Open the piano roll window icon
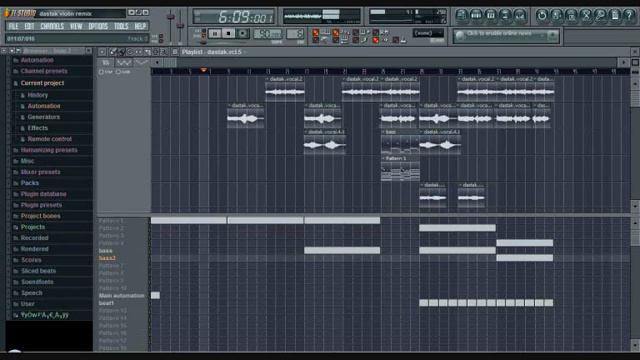Image resolution: width=640 pixels, height=360 pixels. click(x=491, y=16)
